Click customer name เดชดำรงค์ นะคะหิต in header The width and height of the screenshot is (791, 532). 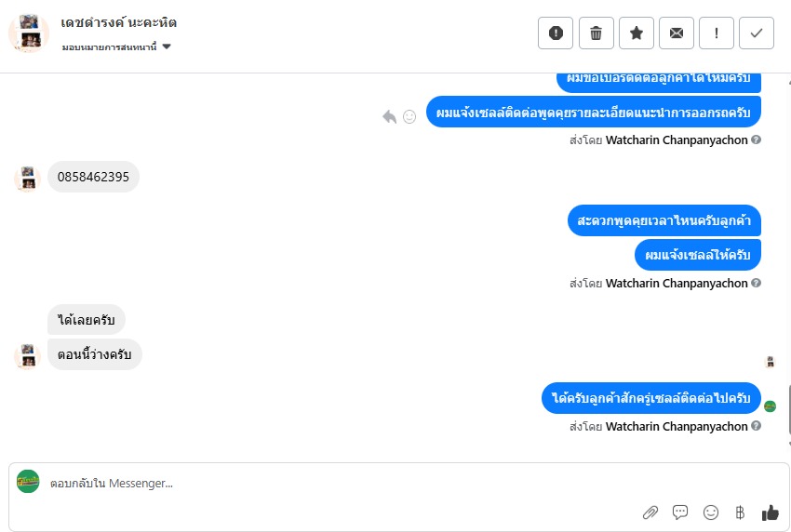[x=118, y=22]
